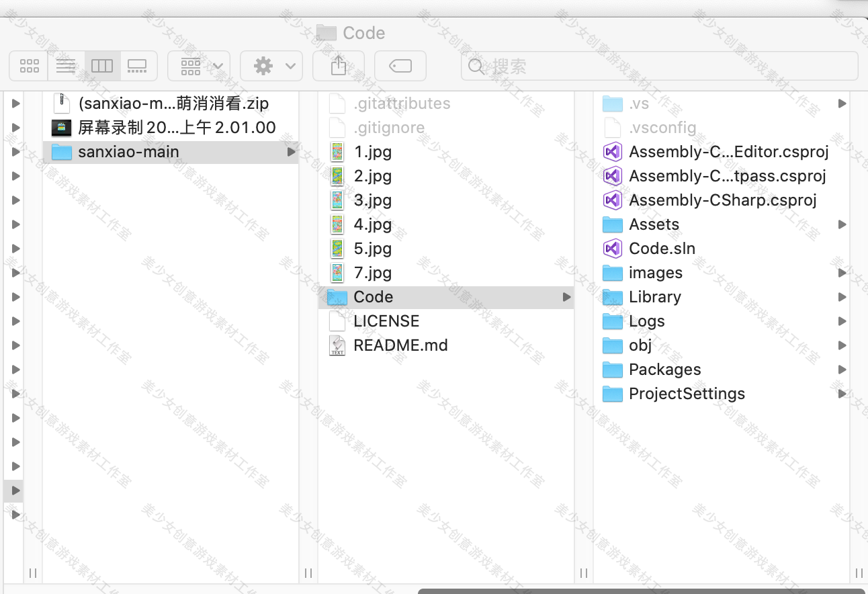The width and height of the screenshot is (868, 594).
Task: Select the 3.jpg image thumbnail
Action: pyautogui.click(x=337, y=200)
